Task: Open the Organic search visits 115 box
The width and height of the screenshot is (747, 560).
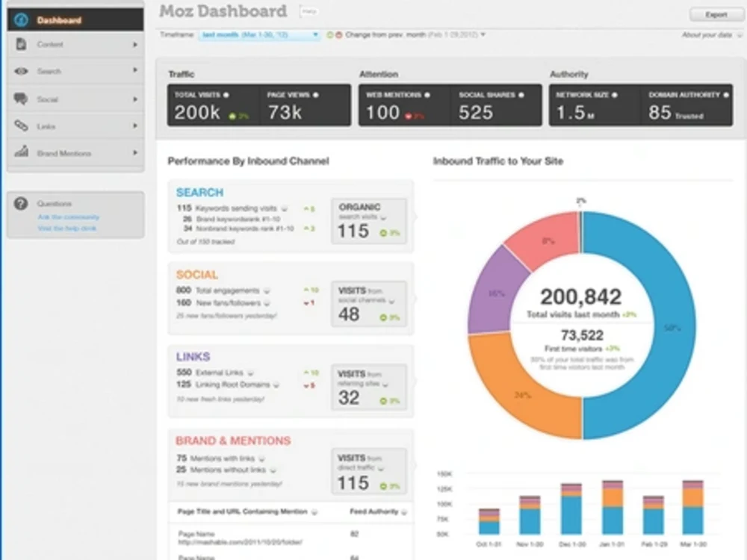Action: [369, 222]
